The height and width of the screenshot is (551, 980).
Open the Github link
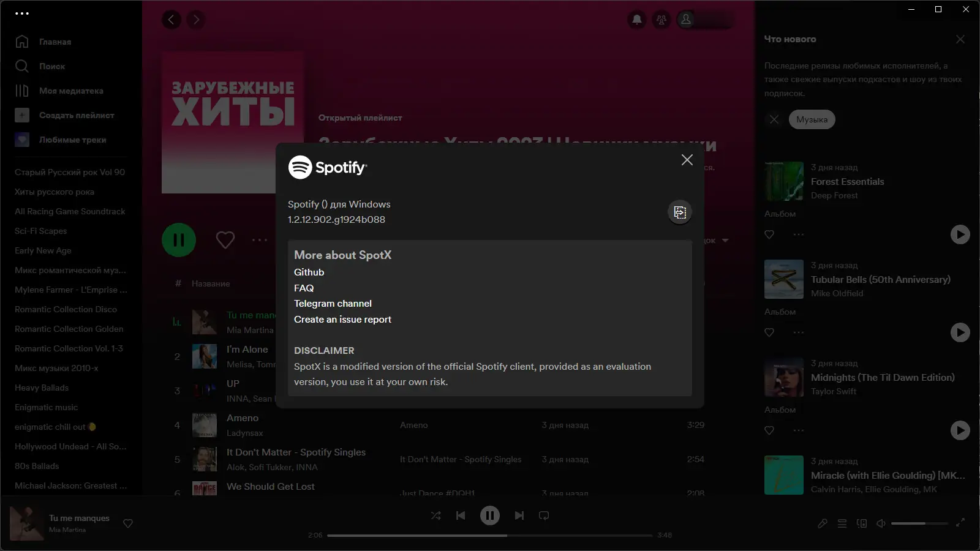[309, 272]
